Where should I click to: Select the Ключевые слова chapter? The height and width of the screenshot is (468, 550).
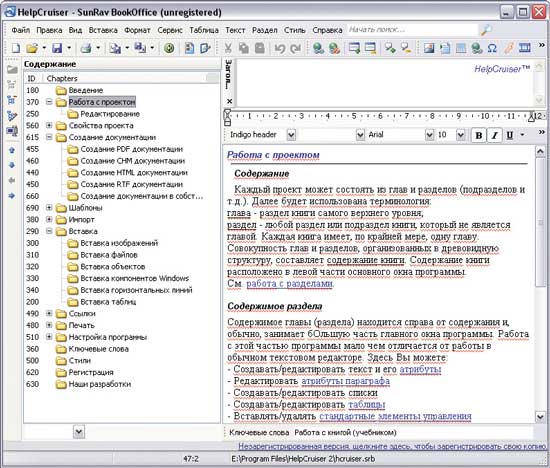pos(99,349)
